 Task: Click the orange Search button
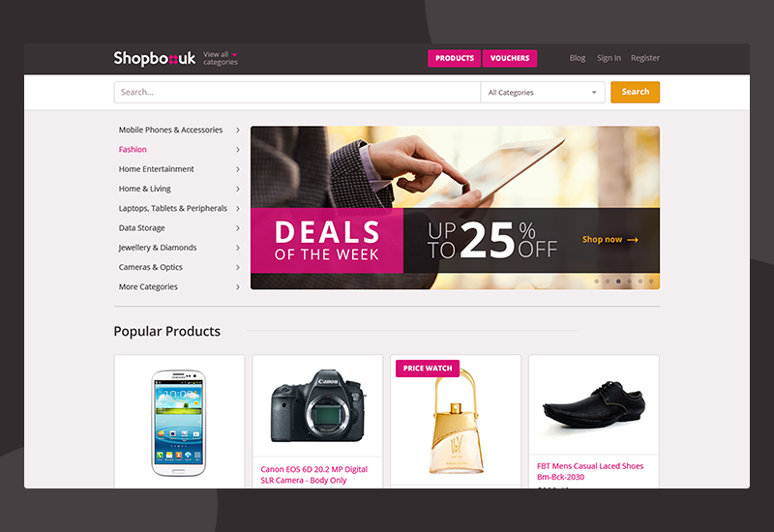tap(635, 92)
